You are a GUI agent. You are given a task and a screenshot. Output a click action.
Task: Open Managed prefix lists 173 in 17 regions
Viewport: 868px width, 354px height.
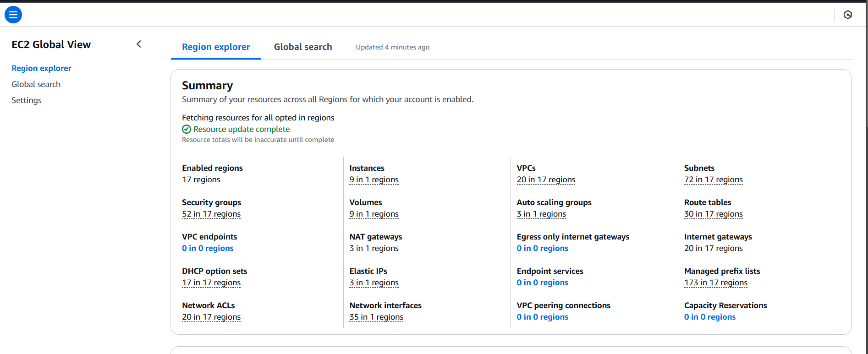[715, 283]
